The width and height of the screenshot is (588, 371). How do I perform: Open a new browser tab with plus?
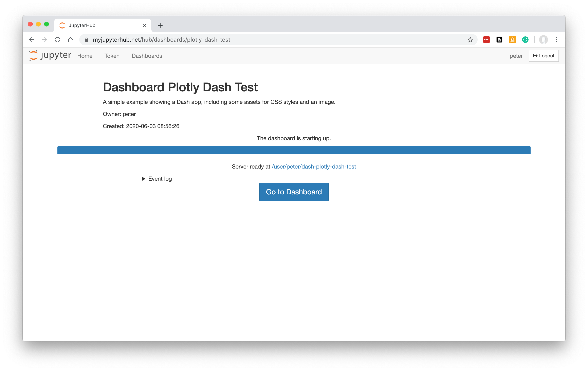pos(160,25)
